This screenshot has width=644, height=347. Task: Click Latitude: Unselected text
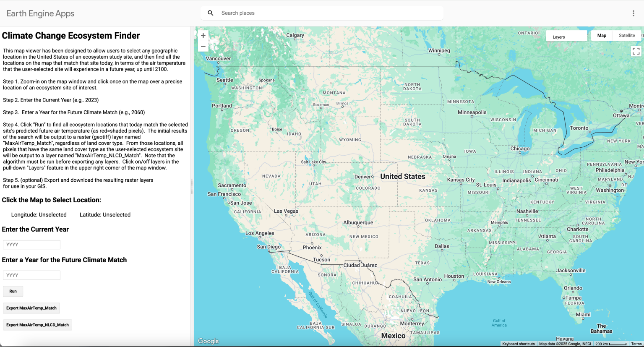pyautogui.click(x=105, y=215)
